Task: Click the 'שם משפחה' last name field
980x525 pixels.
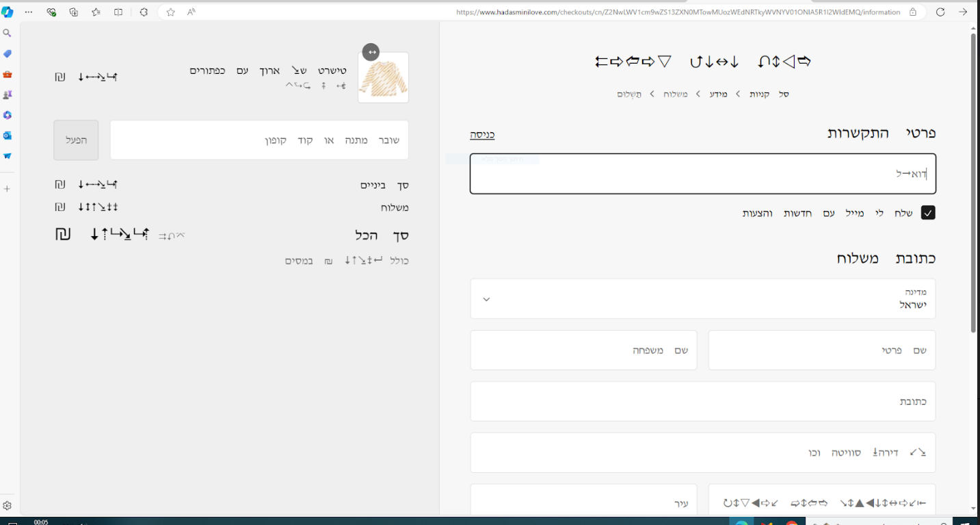Action: [584, 350]
